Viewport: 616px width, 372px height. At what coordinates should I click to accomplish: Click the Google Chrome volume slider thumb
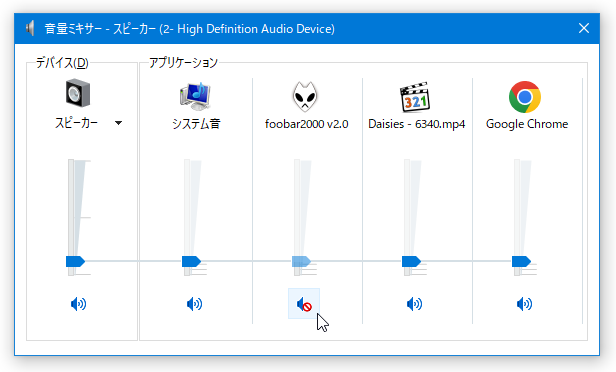point(521,261)
